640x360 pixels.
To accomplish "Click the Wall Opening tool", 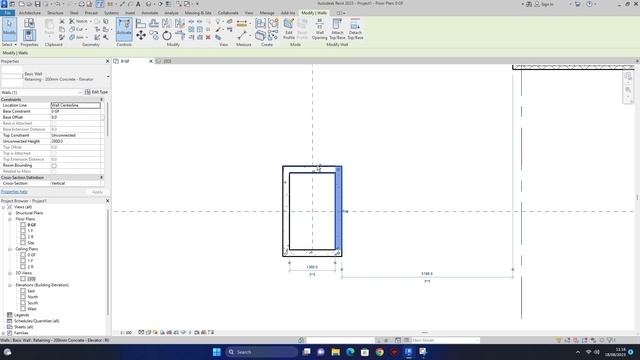I will (319, 29).
